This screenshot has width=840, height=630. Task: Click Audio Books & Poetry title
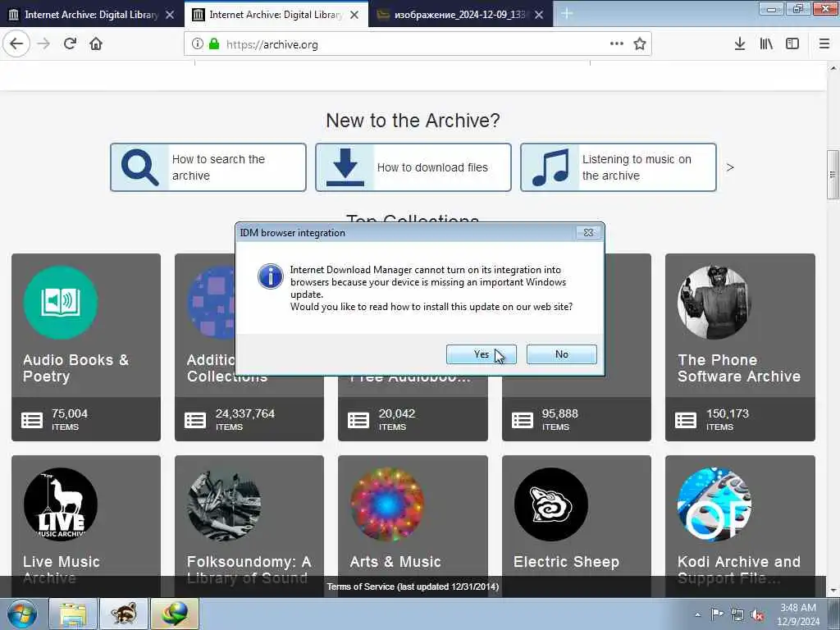(x=76, y=368)
